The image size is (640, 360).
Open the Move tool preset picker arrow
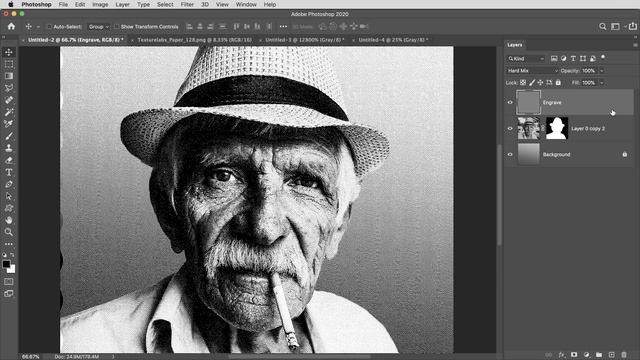point(38,27)
